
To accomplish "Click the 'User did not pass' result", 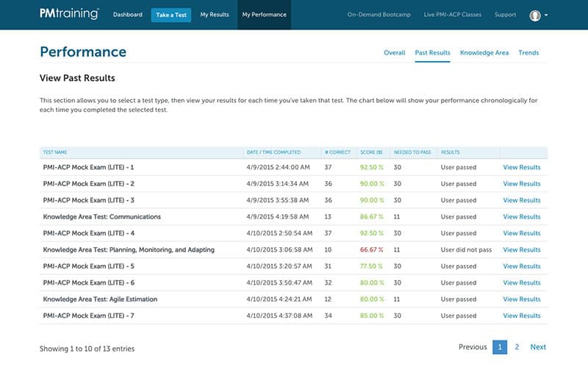I will [466, 250].
